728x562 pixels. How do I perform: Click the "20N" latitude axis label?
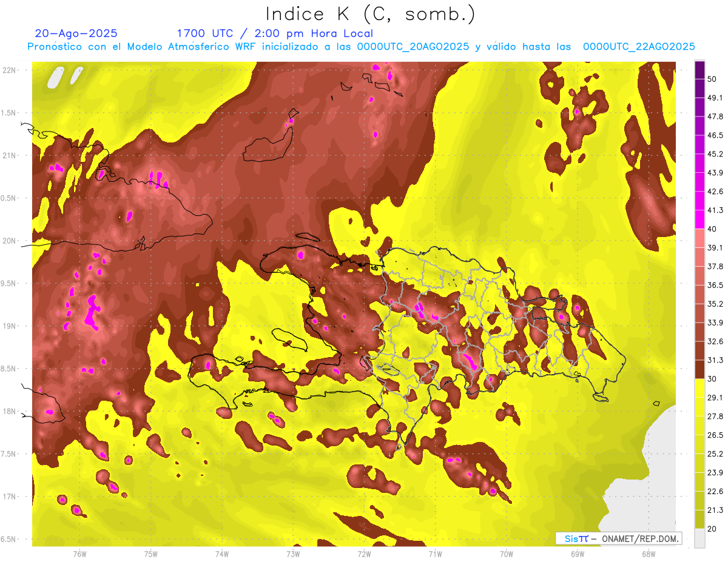pyautogui.click(x=10, y=241)
